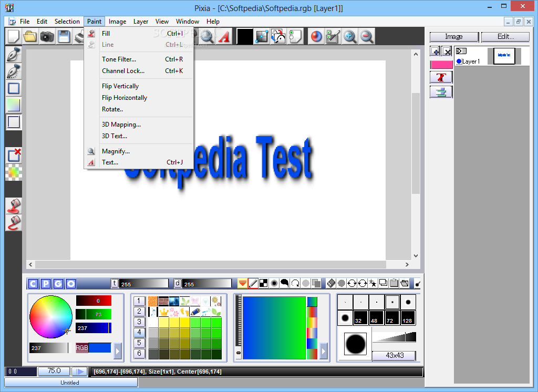Click the red A text toolbar icon
This screenshot has width=538, height=392.
[224, 36]
